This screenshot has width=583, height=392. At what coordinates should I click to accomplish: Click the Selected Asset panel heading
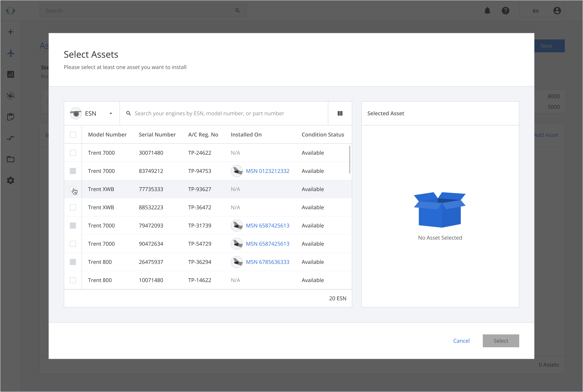click(x=385, y=113)
